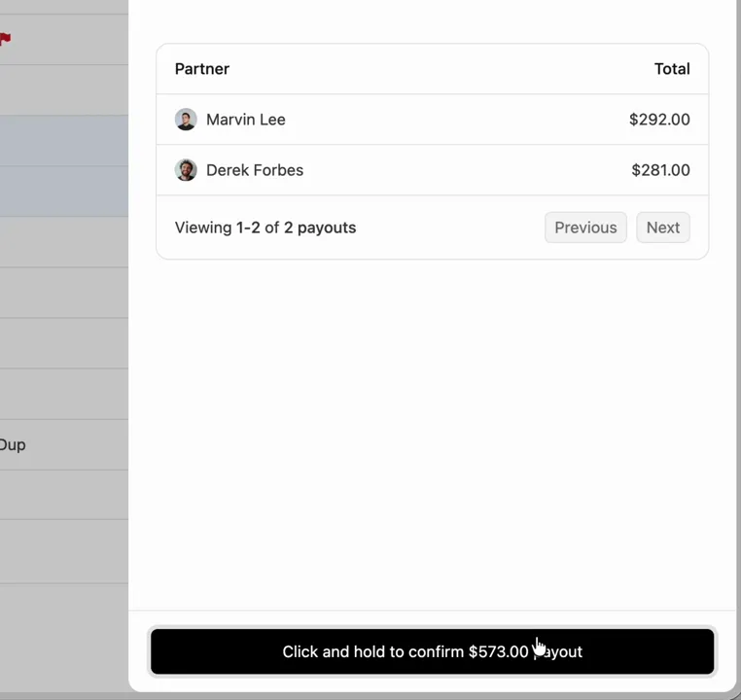Open the Marvin Lee partner name
The width and height of the screenshot is (741, 700).
click(246, 120)
